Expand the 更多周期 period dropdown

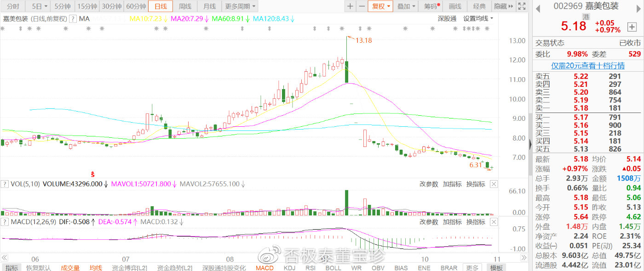[x=240, y=6]
